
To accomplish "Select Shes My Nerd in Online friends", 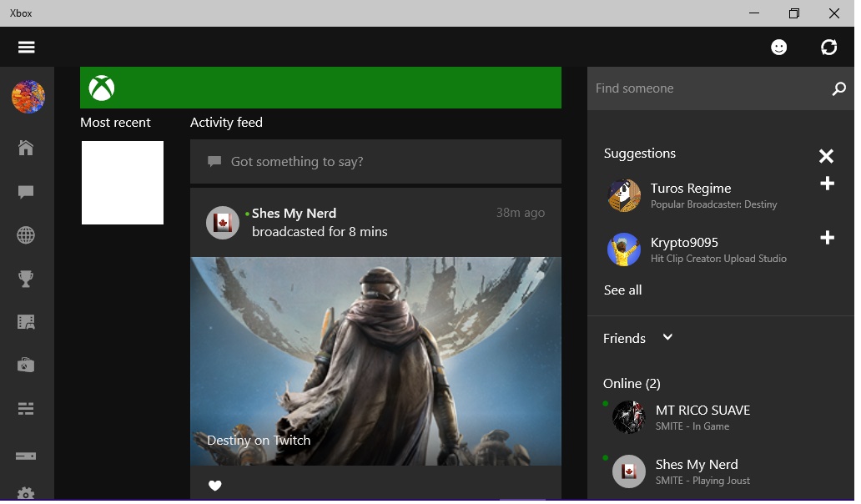I will click(697, 464).
